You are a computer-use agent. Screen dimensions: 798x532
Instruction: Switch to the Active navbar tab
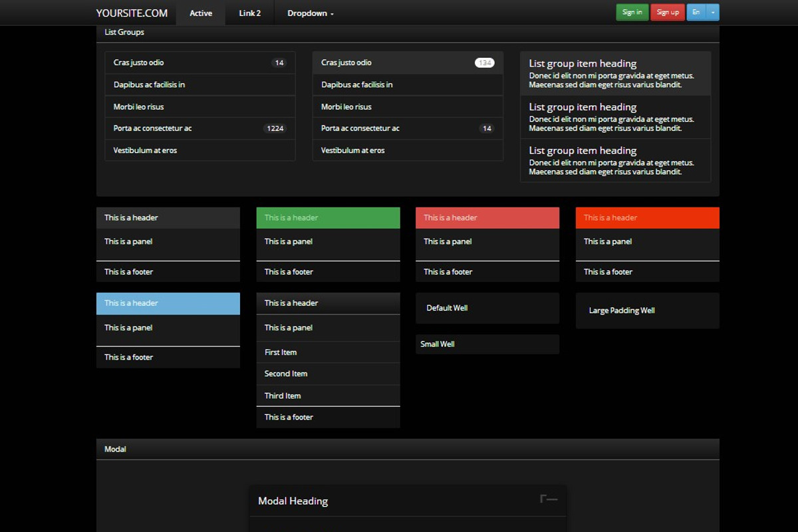[200, 12]
